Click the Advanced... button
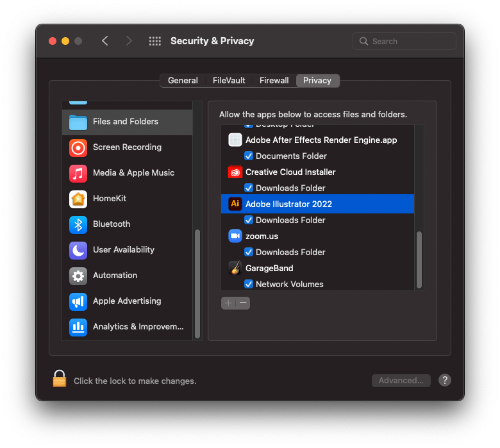Image resolution: width=500 pixels, height=448 pixels. tap(401, 381)
